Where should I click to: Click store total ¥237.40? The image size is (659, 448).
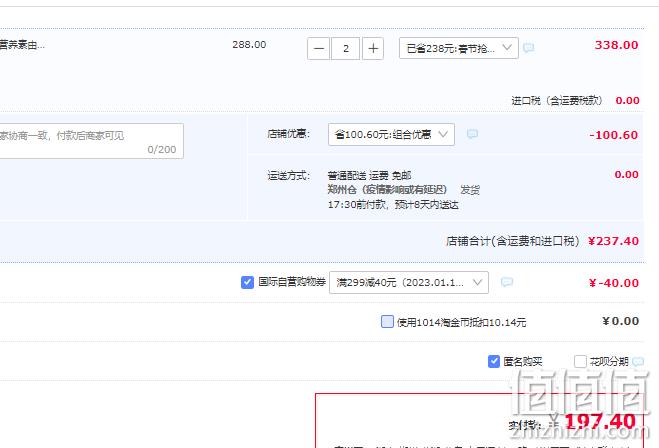pos(613,241)
